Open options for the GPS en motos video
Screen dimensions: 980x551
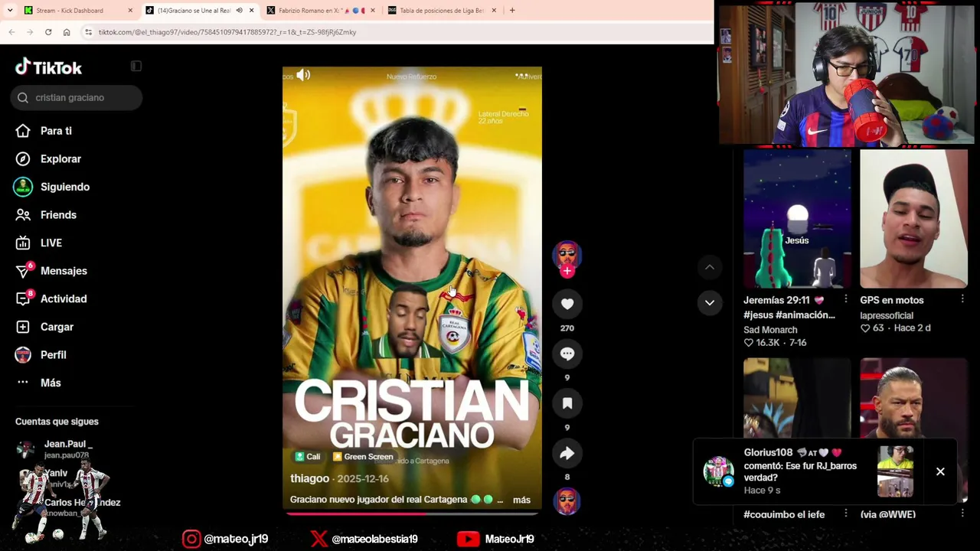point(962,299)
